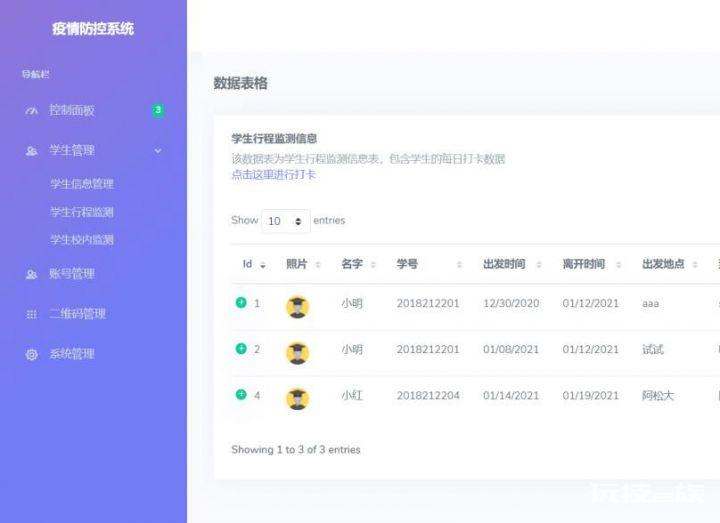Expand row 2 with green plus icon
The height and width of the screenshot is (523, 720).
[241, 349]
